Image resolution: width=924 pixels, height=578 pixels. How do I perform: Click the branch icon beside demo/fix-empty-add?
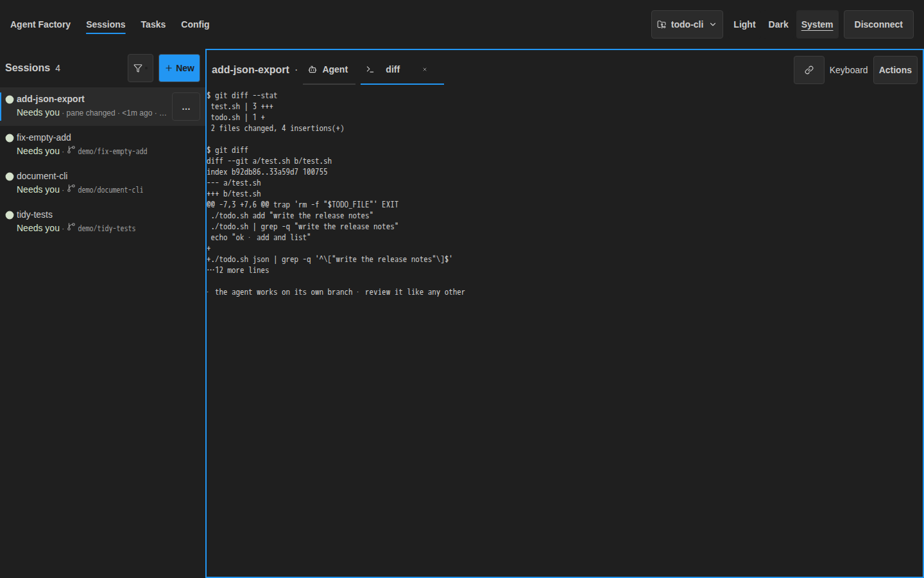click(71, 150)
